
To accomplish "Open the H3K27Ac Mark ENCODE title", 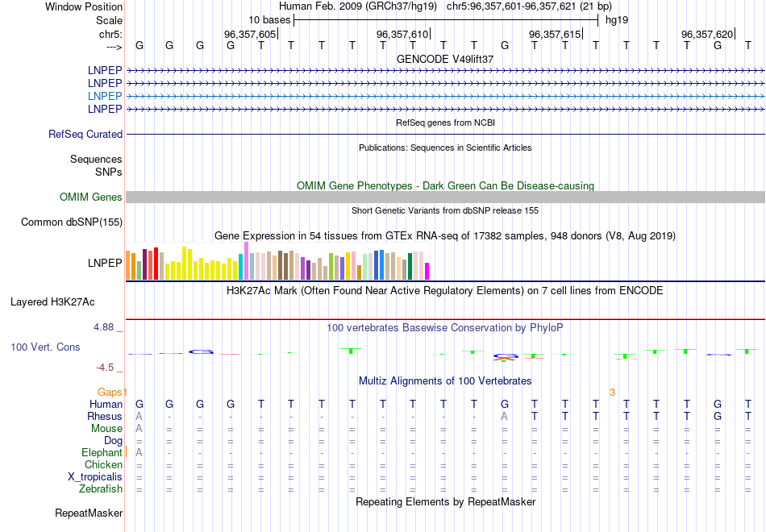I will 445,291.
